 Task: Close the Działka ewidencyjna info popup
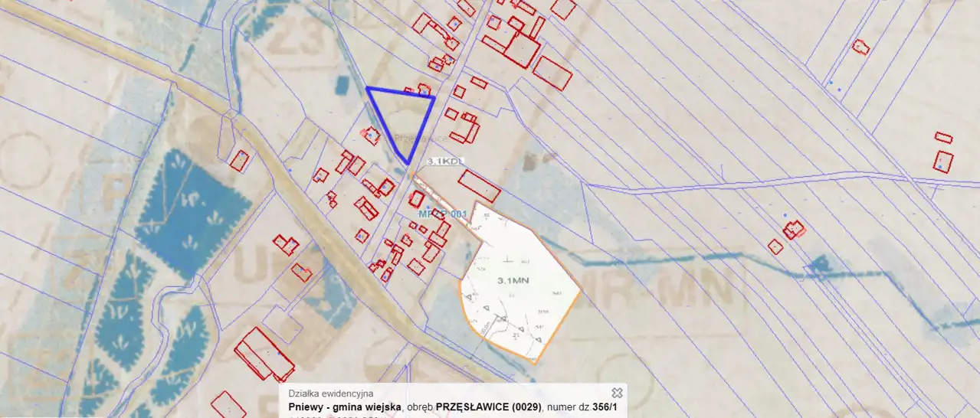(x=617, y=393)
